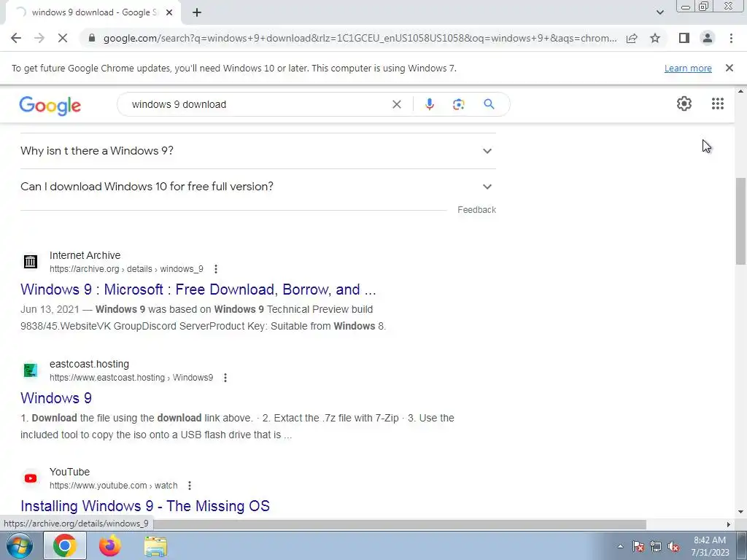Select the windows 9 download tab
The width and height of the screenshot is (747, 560).
click(x=94, y=12)
